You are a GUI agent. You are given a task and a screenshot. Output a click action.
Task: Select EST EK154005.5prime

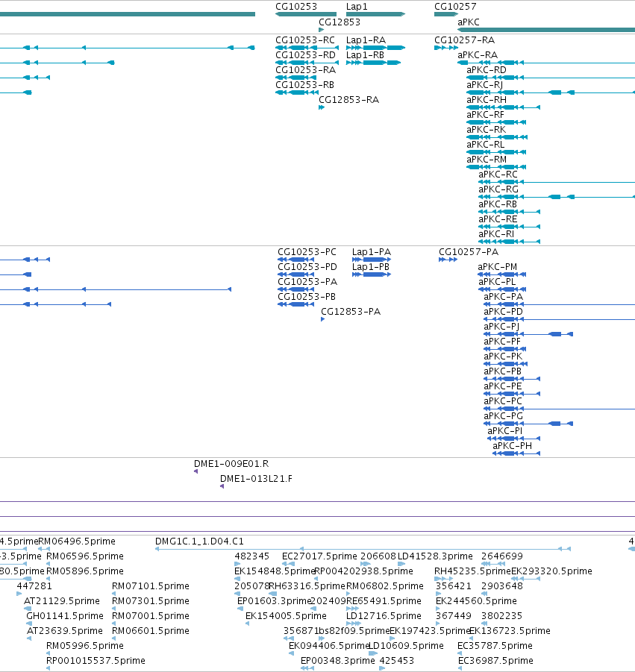[286, 616]
